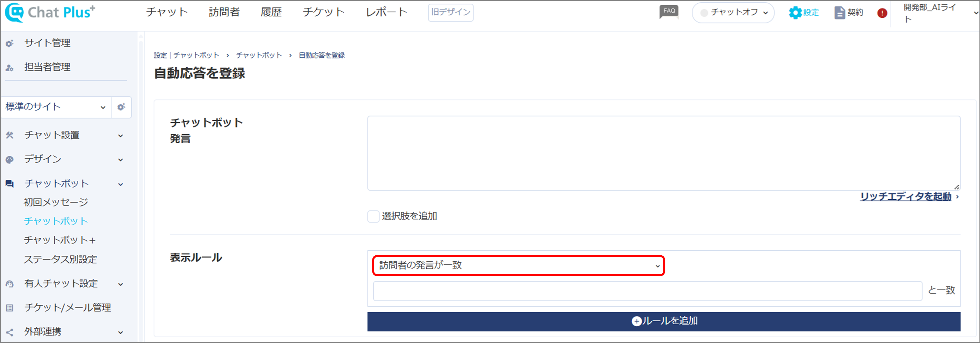Tick the 選択肢を追加 checkbox

tap(373, 216)
